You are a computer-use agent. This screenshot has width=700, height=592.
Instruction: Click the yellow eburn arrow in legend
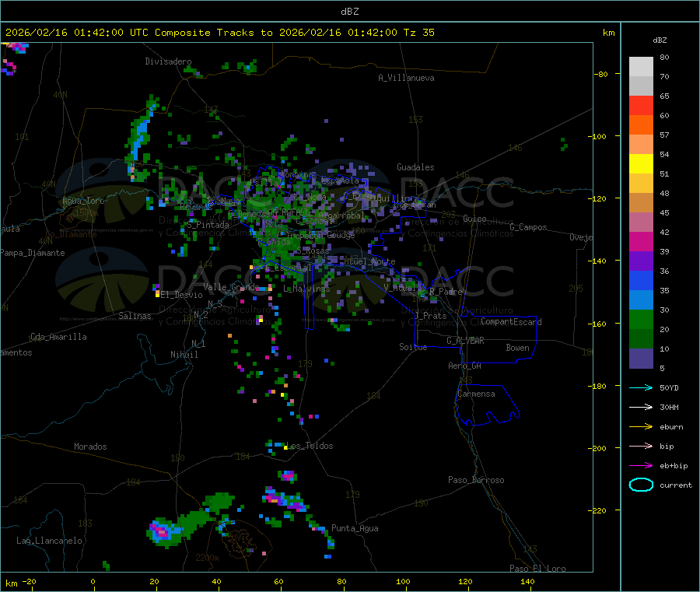[641, 427]
